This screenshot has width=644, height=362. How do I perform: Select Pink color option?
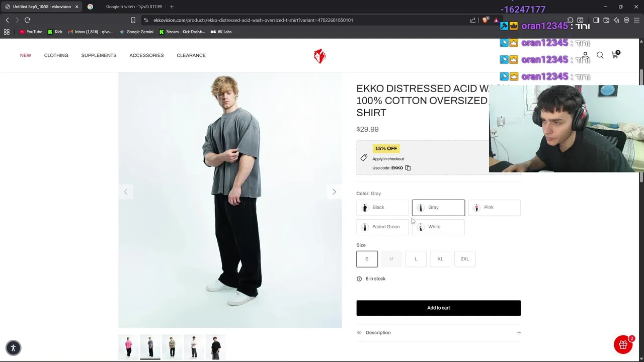(x=494, y=208)
